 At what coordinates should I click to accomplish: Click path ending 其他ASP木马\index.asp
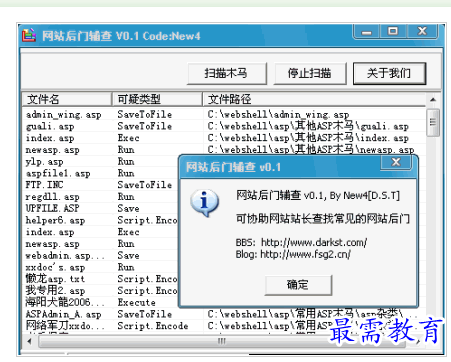[308, 138]
